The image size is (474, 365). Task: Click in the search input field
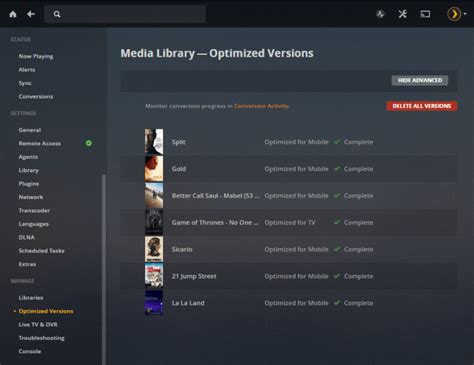125,14
